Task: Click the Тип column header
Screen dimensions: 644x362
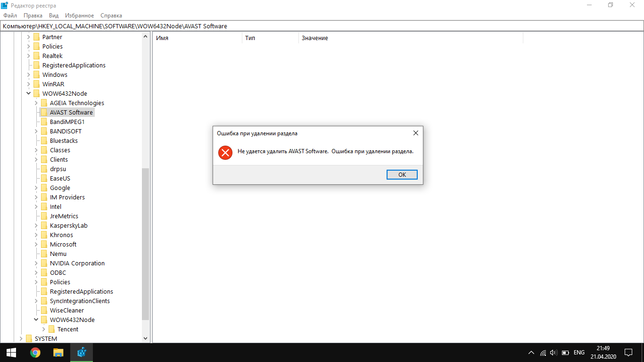Action: (x=270, y=38)
